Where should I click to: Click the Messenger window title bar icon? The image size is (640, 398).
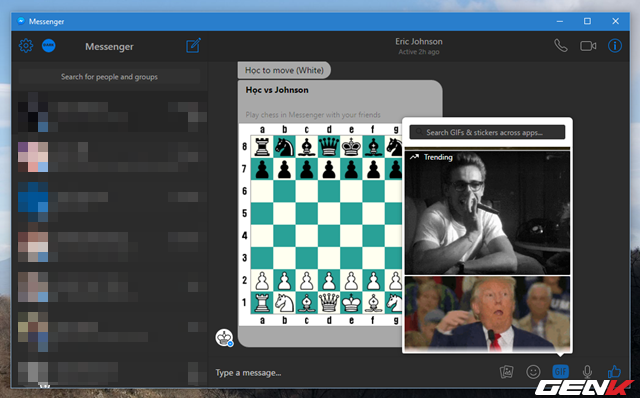pyautogui.click(x=21, y=21)
